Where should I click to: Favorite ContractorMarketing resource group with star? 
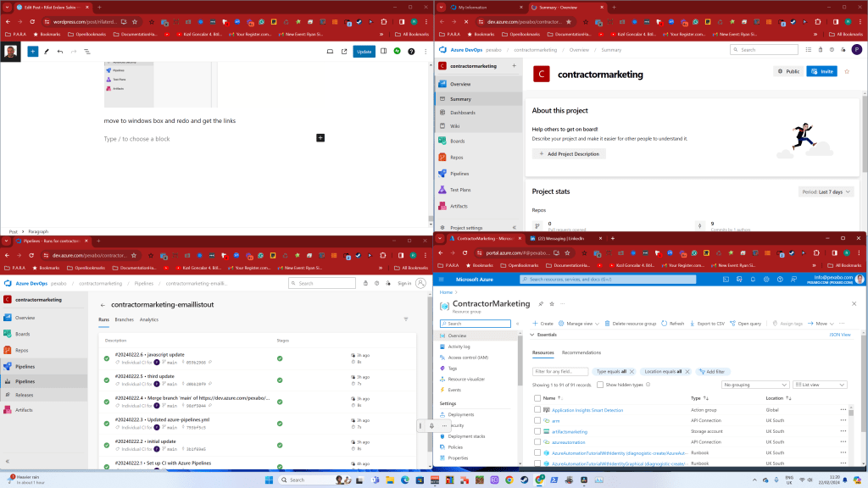click(552, 304)
